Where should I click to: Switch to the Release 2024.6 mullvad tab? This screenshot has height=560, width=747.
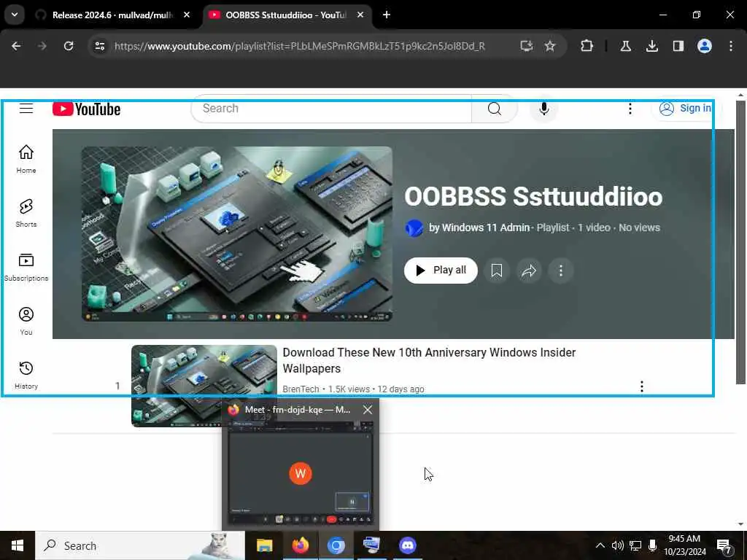click(x=112, y=15)
